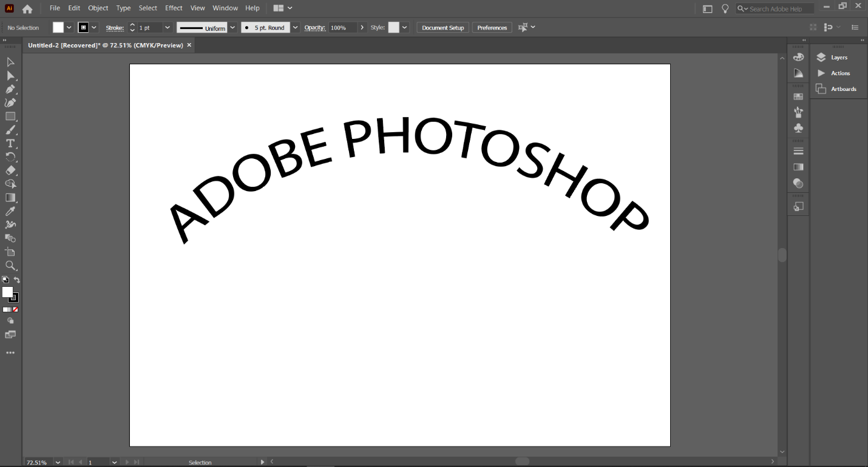Viewport: 868px width, 467px height.
Task: Set fill to None swatch
Action: 15,309
